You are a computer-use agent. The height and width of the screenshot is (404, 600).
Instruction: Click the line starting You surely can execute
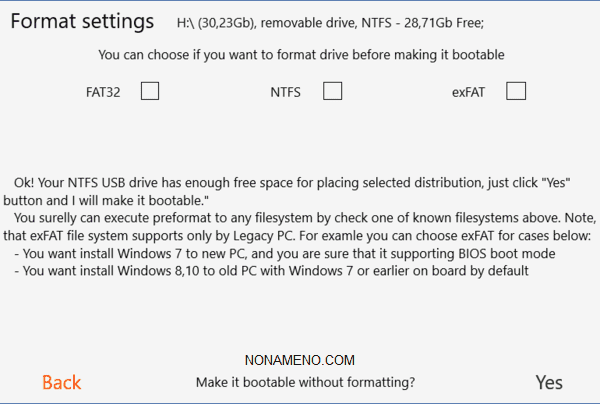305,218
